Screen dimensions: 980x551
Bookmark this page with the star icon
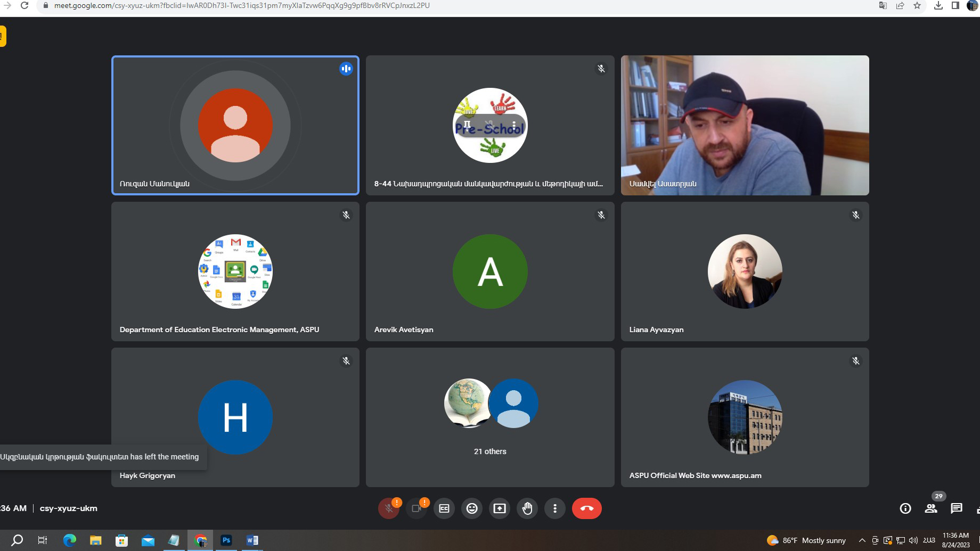point(917,6)
